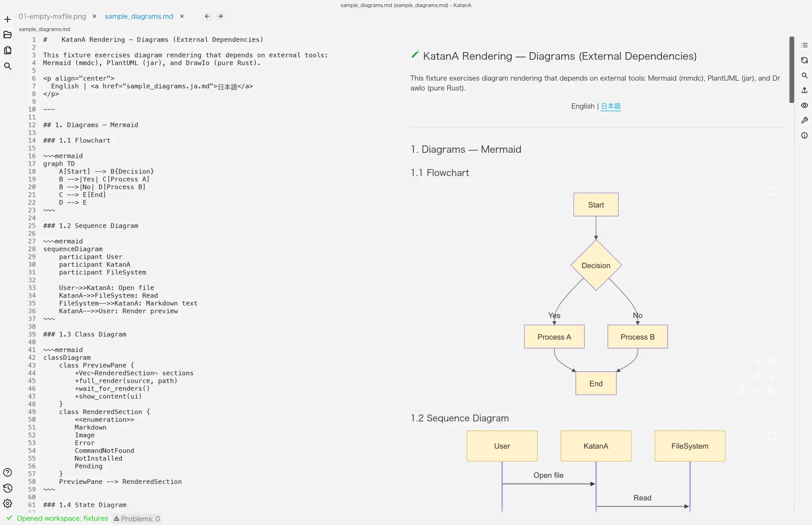
Task: Click the 'Yes' edge label in flowchart
Action: click(554, 315)
